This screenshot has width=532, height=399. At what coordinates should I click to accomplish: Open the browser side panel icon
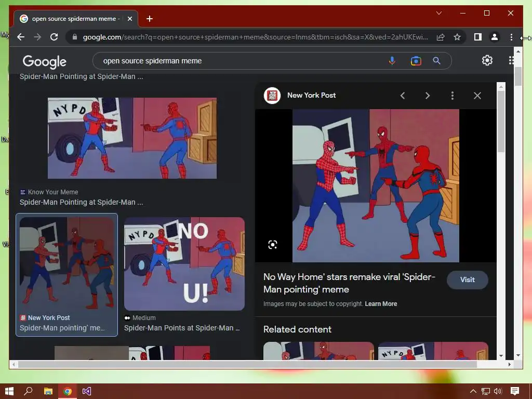click(x=478, y=37)
